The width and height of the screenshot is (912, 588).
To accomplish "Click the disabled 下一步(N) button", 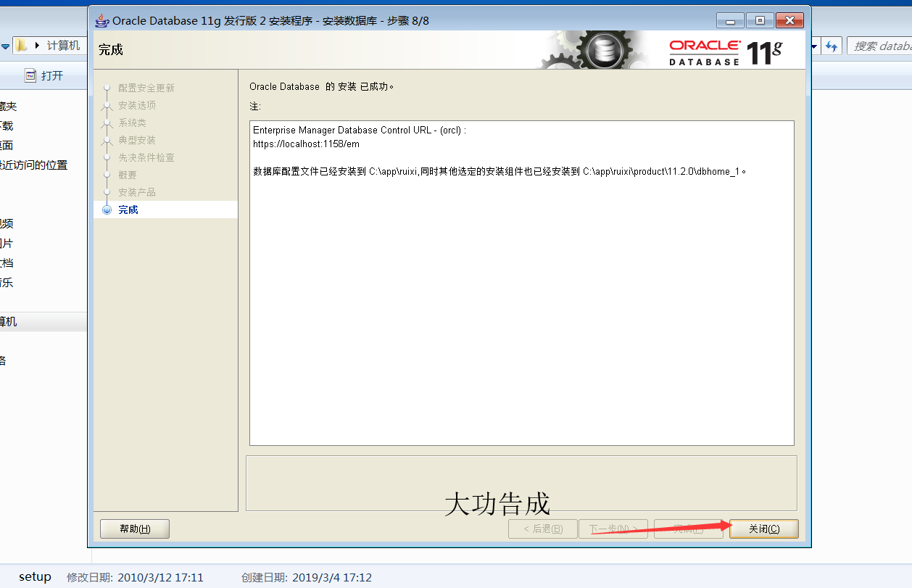I will pos(613,529).
